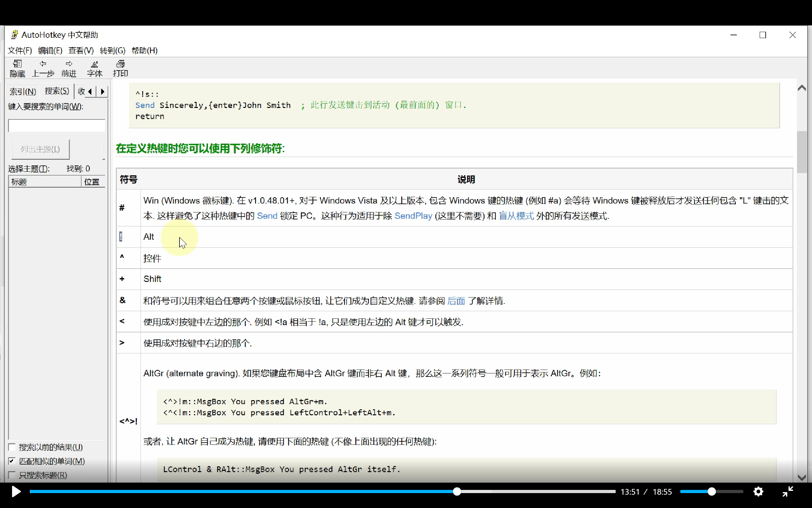
Task: Switch to the 索引(N) tab
Action: [x=23, y=91]
